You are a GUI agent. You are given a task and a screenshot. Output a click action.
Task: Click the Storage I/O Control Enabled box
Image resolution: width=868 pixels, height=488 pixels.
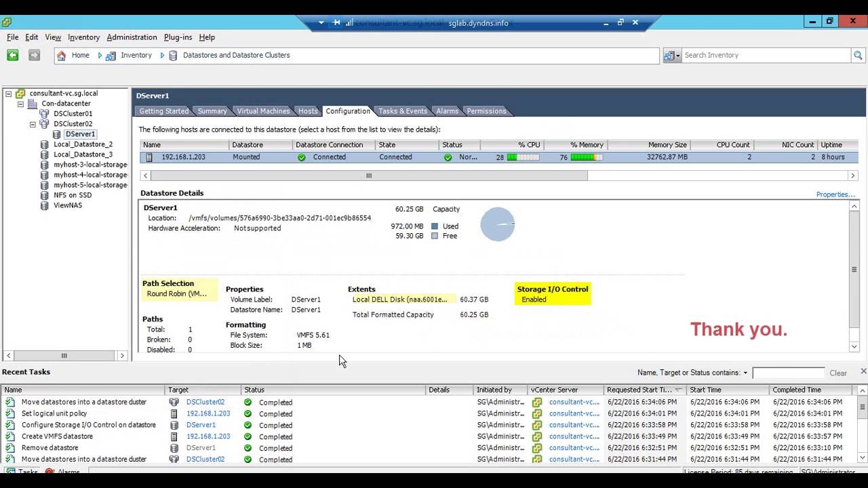[553, 294]
